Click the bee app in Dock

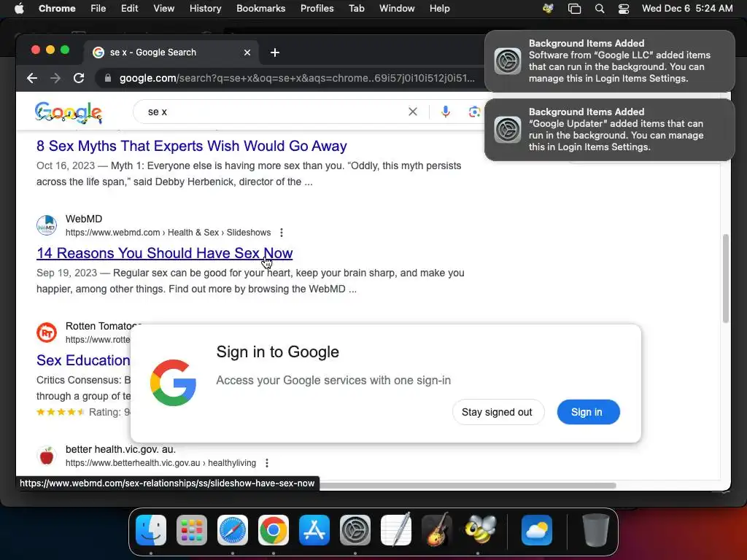pos(480,530)
